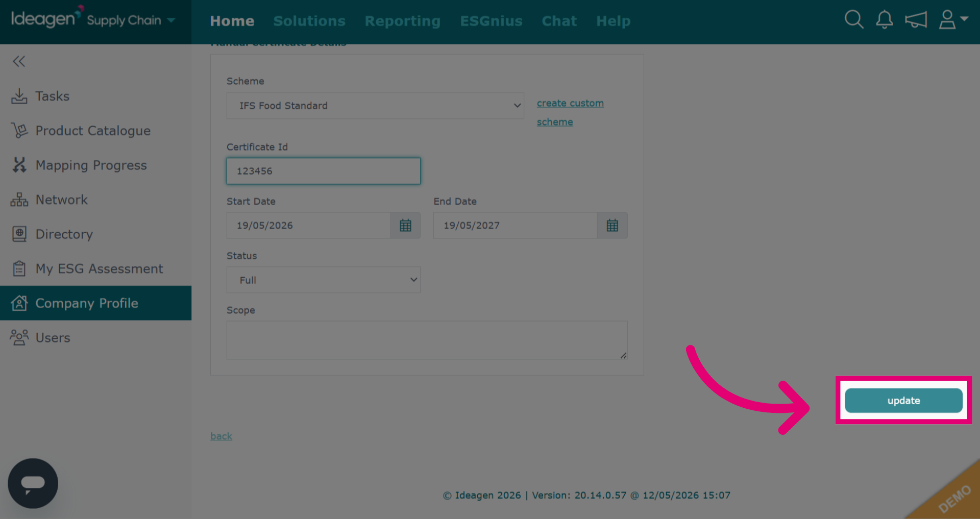Click the update button

pyautogui.click(x=903, y=401)
